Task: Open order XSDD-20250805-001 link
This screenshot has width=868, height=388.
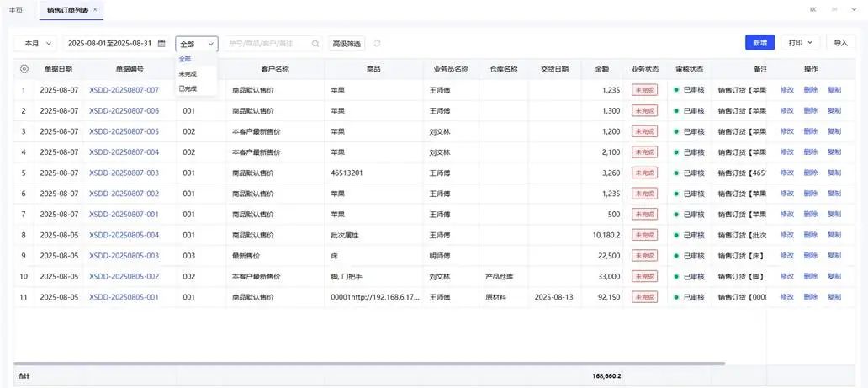Action: click(124, 297)
